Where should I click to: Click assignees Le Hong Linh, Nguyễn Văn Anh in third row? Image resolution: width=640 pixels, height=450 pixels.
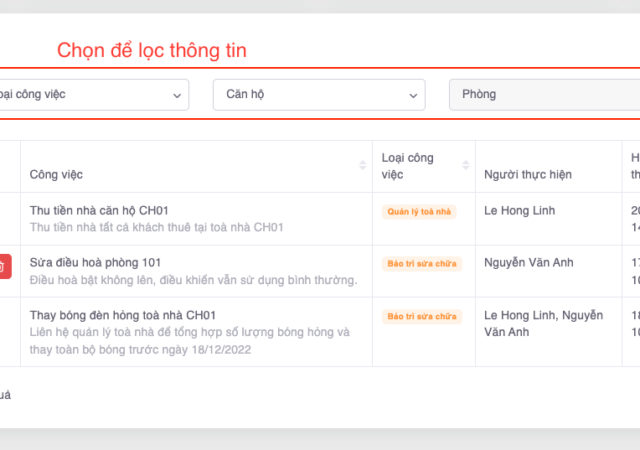click(543, 323)
